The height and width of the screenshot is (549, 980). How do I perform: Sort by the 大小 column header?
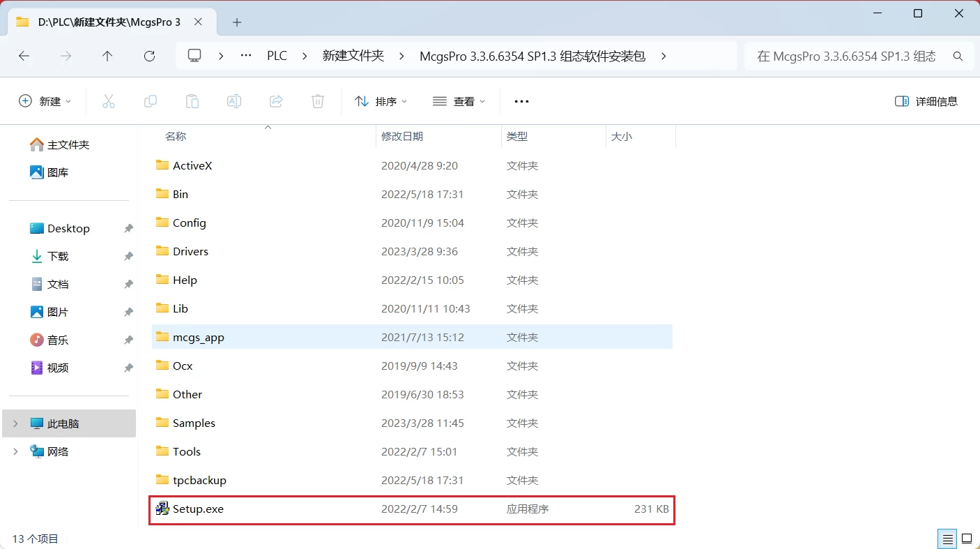click(x=622, y=137)
